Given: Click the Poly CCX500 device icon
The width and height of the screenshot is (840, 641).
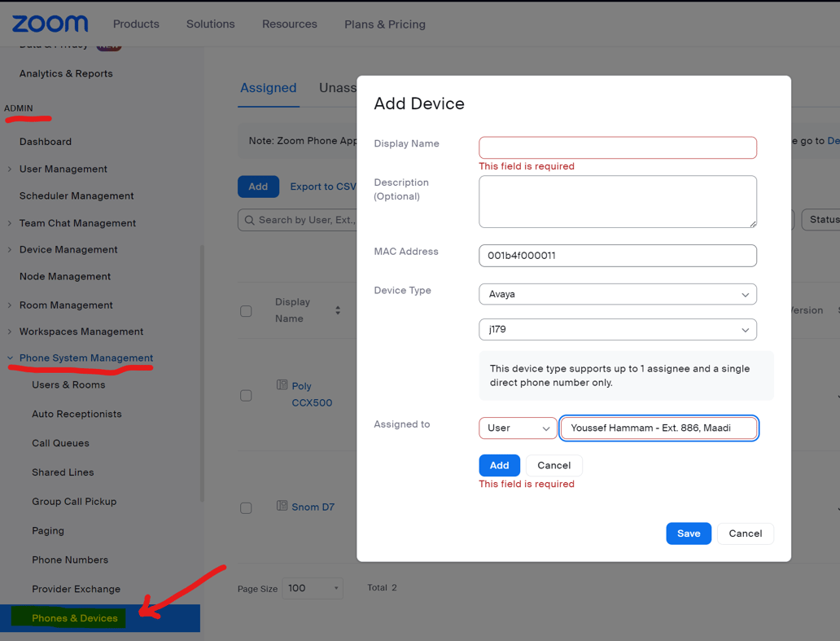Looking at the screenshot, I should (282, 385).
